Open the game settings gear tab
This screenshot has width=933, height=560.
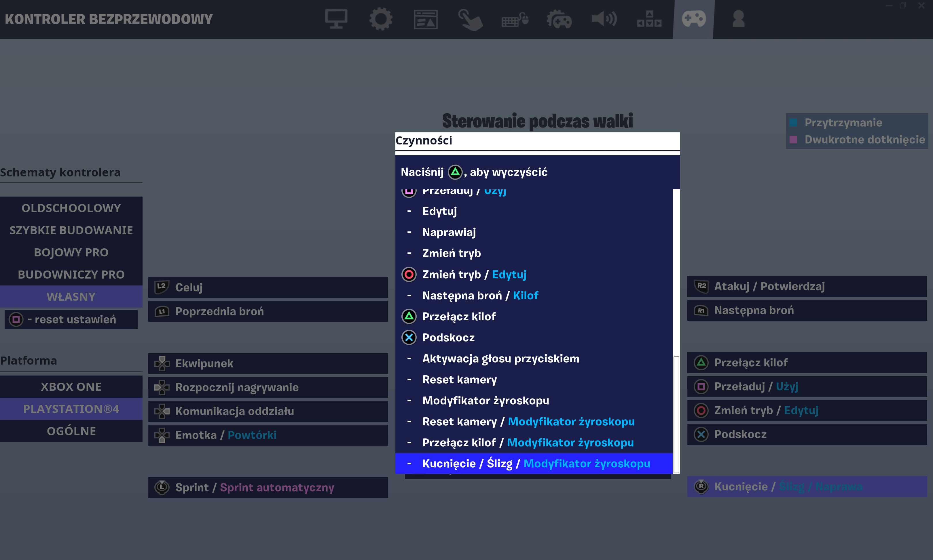(381, 19)
